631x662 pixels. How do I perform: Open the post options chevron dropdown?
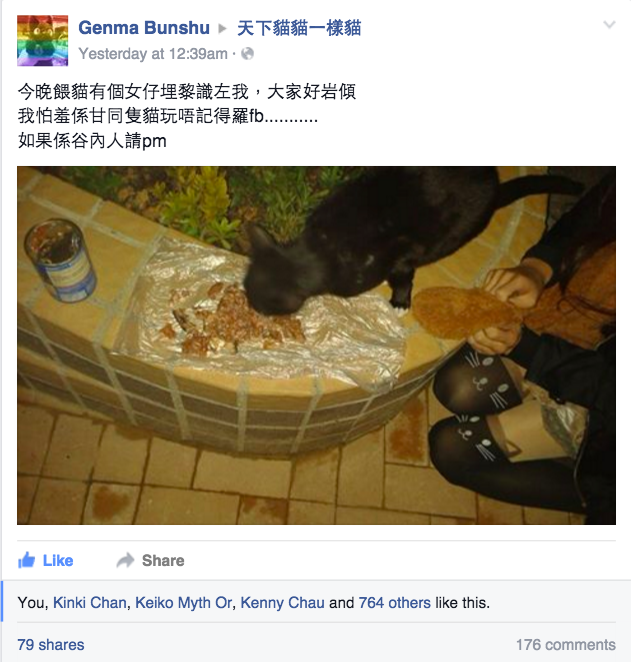(x=609, y=25)
